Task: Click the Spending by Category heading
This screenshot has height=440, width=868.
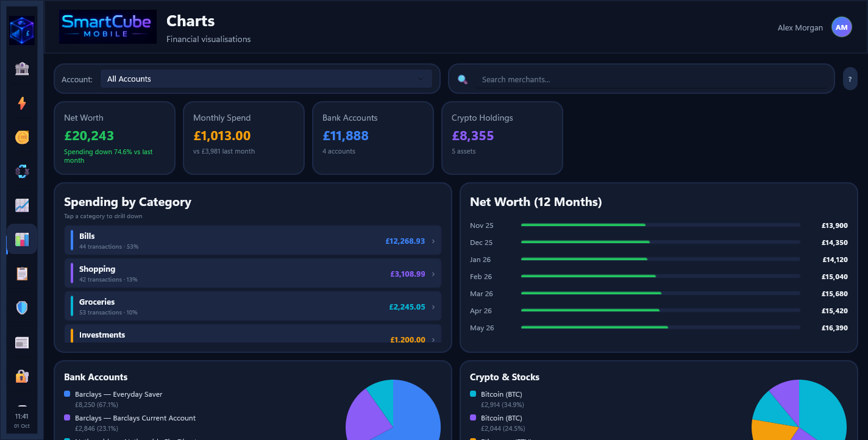Action: click(x=127, y=202)
